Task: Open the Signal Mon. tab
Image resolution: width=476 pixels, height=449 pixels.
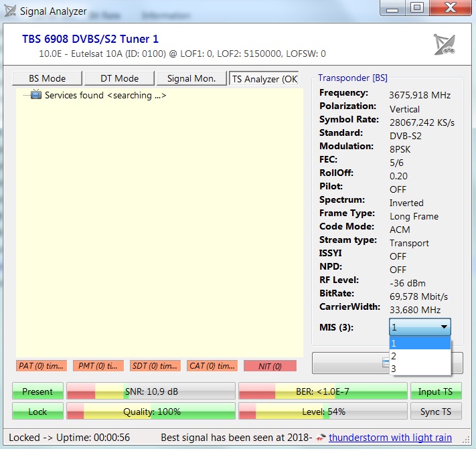Action: click(x=191, y=78)
